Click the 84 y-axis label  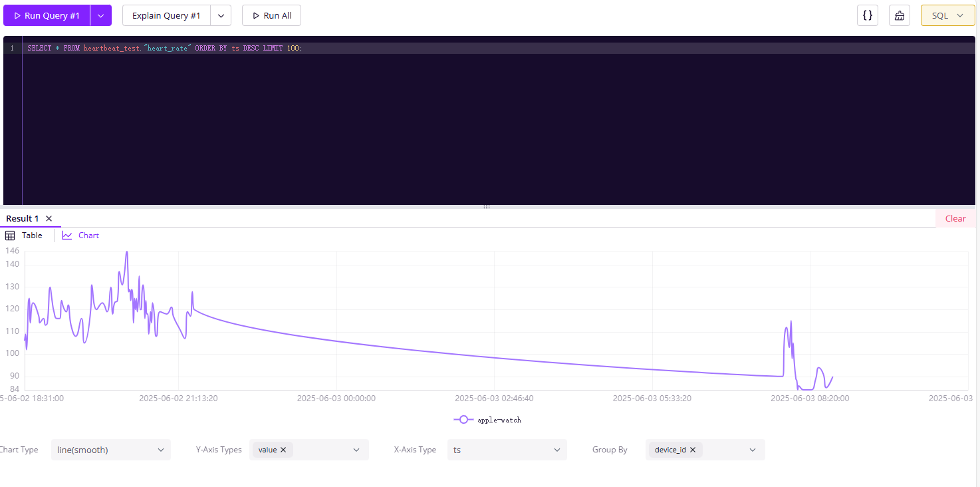[x=15, y=389]
